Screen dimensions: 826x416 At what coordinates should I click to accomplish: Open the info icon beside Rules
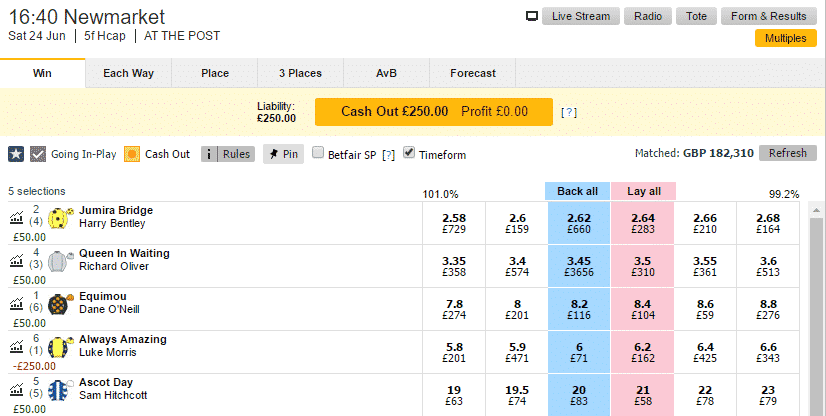pos(209,154)
